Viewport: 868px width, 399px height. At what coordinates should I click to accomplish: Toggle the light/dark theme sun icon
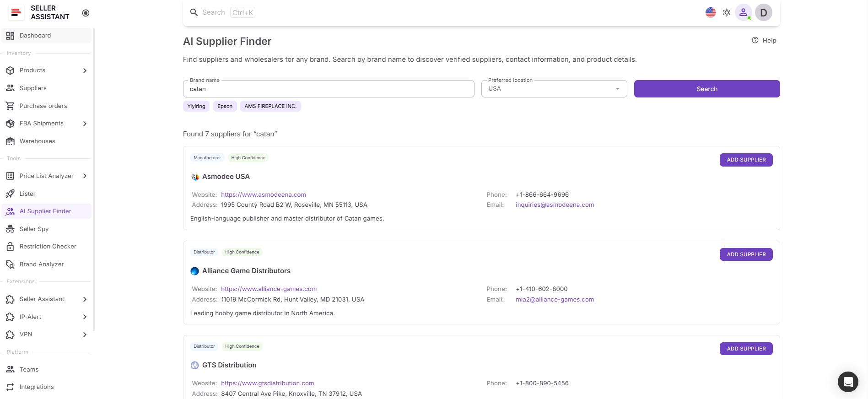click(727, 12)
